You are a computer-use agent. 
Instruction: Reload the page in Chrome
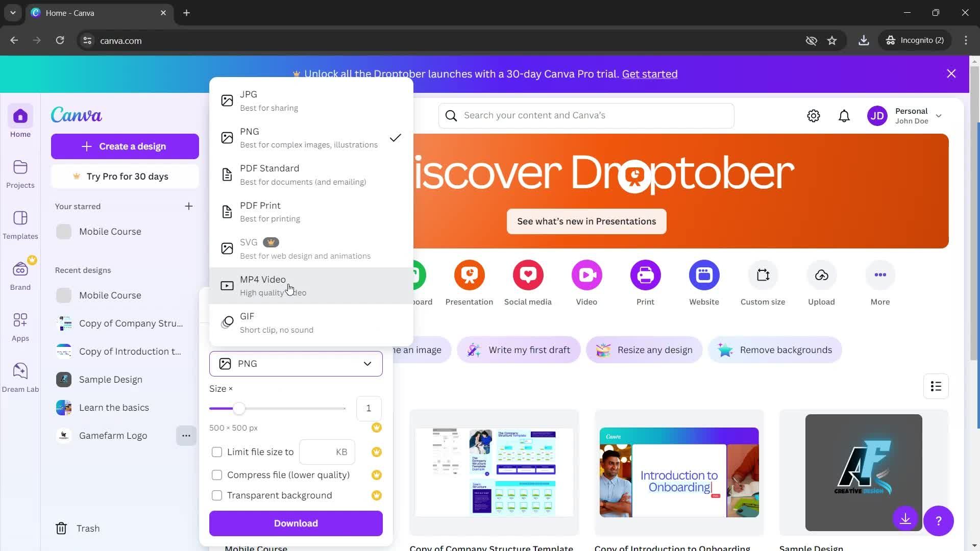click(60, 40)
